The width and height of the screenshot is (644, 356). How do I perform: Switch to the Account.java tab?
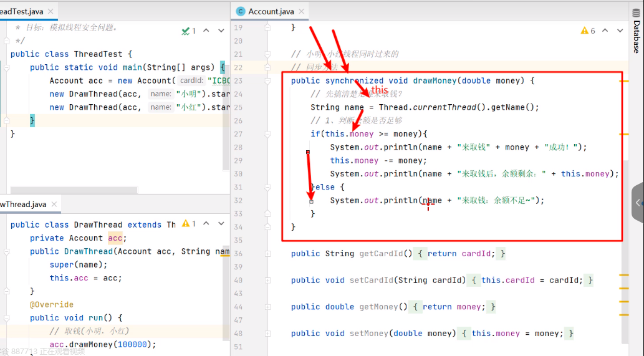(x=270, y=11)
